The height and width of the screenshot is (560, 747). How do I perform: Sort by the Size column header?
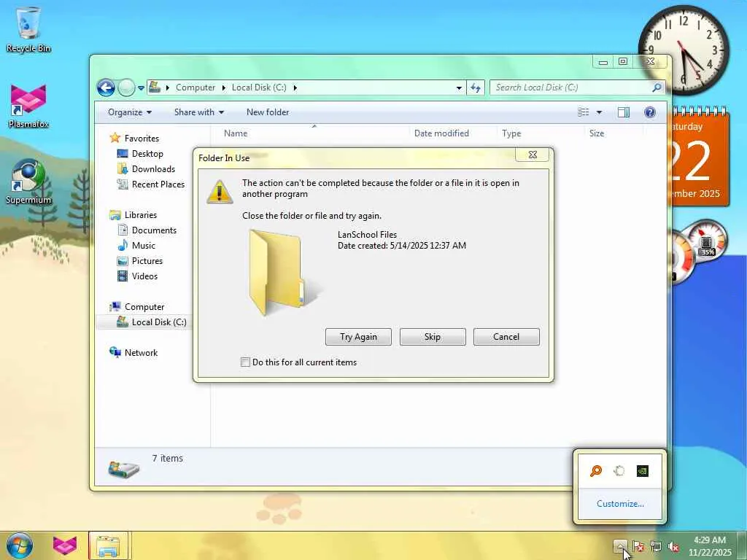[x=614, y=133]
